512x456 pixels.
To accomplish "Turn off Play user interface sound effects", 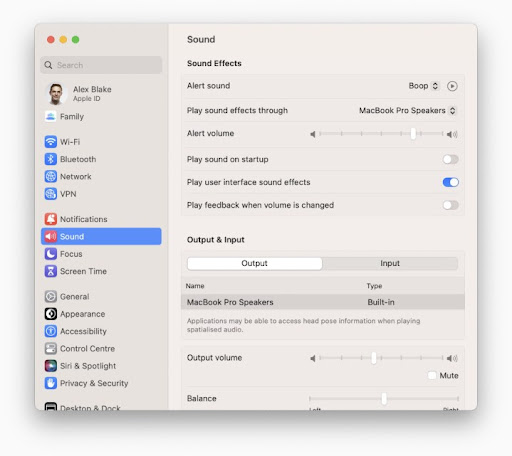I will (x=450, y=182).
